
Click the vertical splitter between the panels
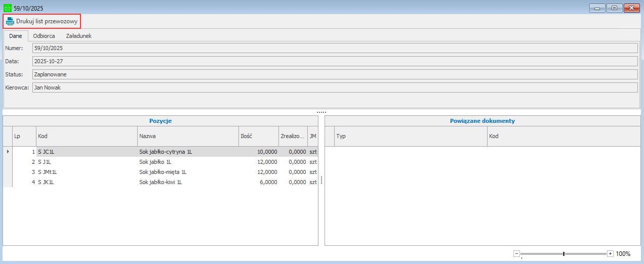(x=321, y=181)
